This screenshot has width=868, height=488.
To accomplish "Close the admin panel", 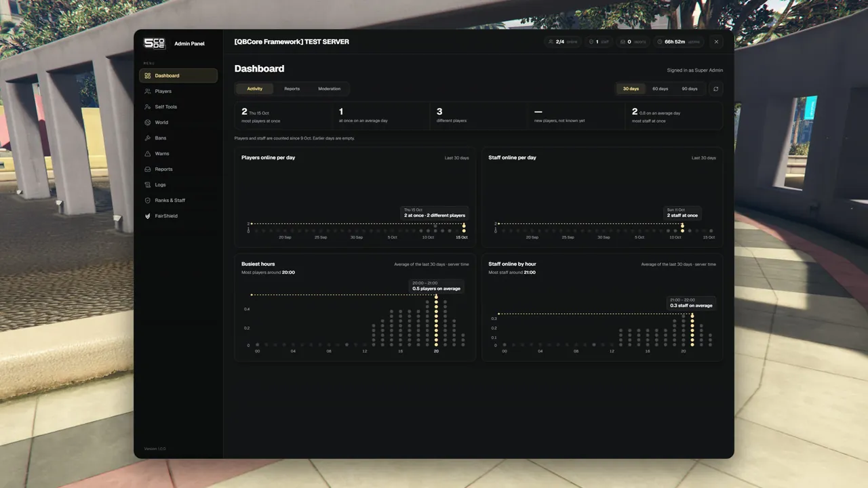I will pos(717,42).
